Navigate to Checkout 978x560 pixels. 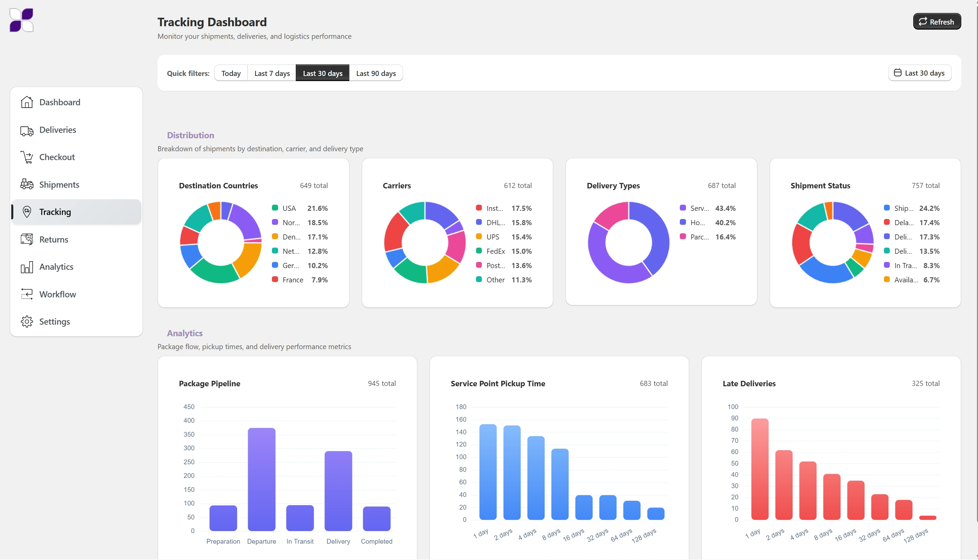76,157
